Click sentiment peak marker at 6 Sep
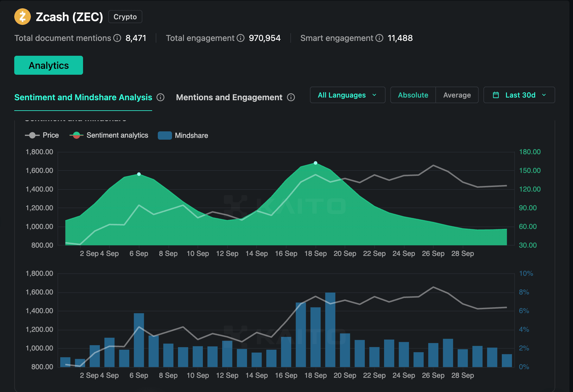Screen dimensions: 573x392 point(139,174)
